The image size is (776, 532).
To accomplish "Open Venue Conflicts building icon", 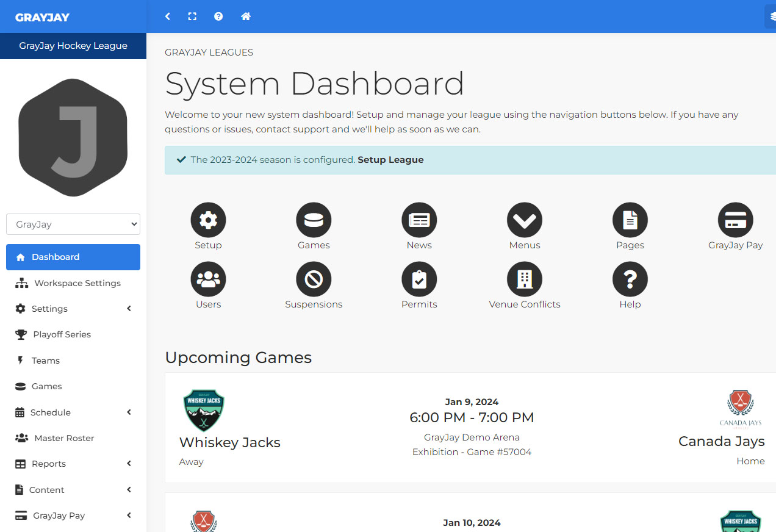I will pos(524,279).
